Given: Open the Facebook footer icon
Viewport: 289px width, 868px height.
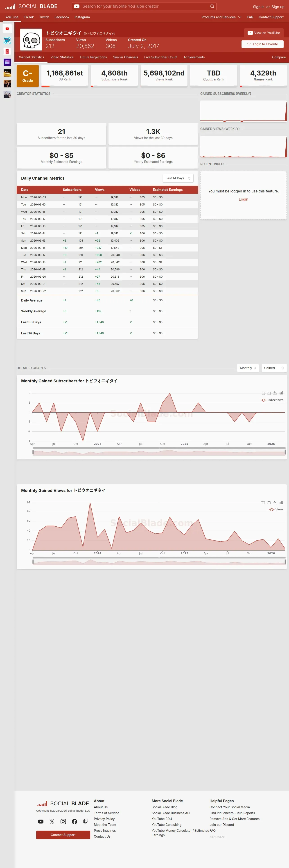Looking at the screenshot, I should point(74,822).
